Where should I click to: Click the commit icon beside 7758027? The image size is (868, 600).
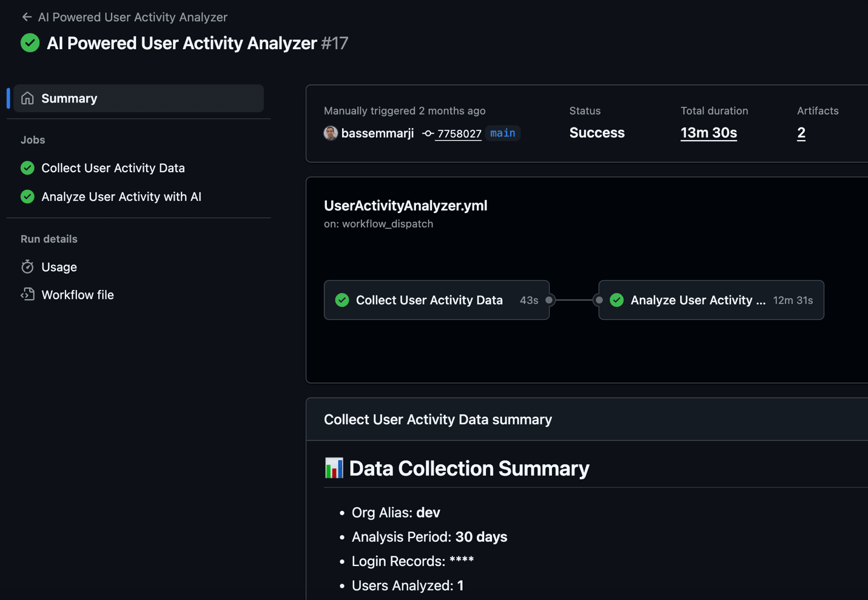coord(428,133)
